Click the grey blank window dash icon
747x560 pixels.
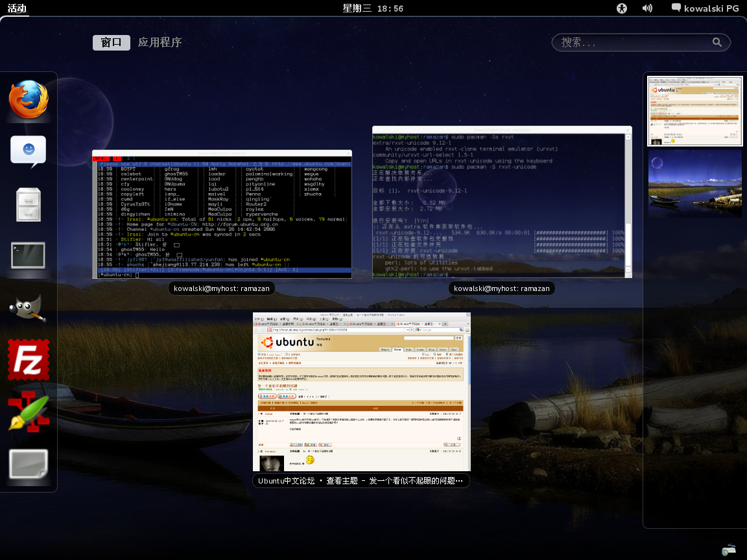coord(29,464)
